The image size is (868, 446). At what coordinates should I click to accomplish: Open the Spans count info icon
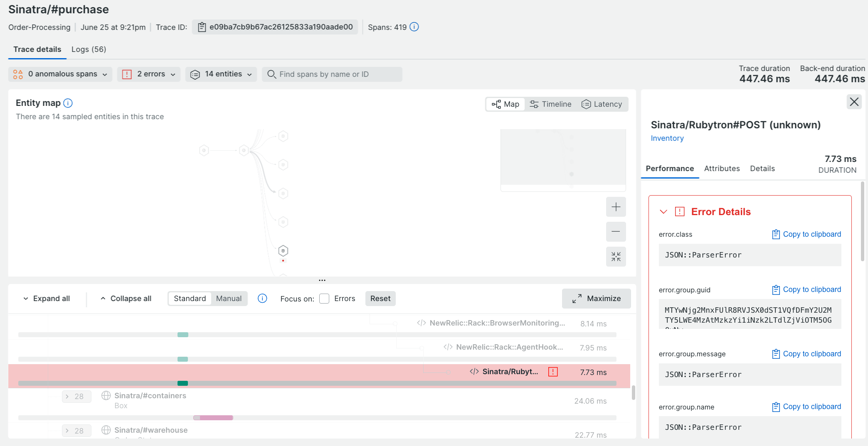click(x=414, y=27)
